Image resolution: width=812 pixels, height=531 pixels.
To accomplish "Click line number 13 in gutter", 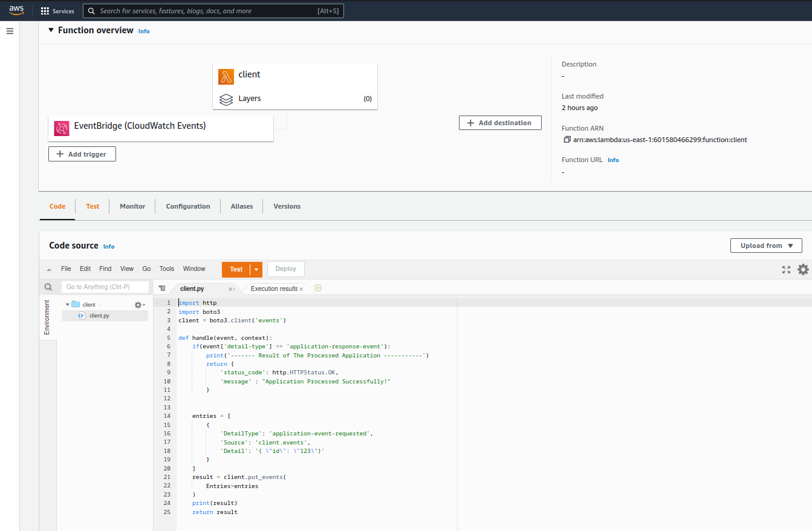I will pyautogui.click(x=167, y=408).
